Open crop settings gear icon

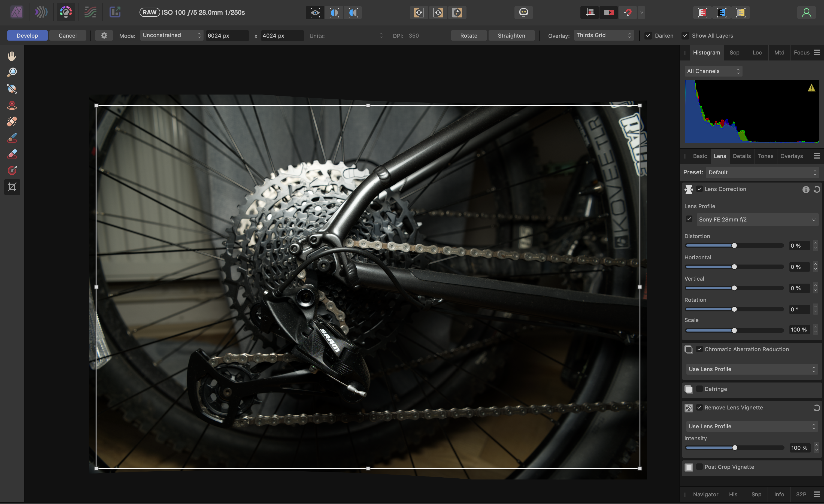[104, 35]
